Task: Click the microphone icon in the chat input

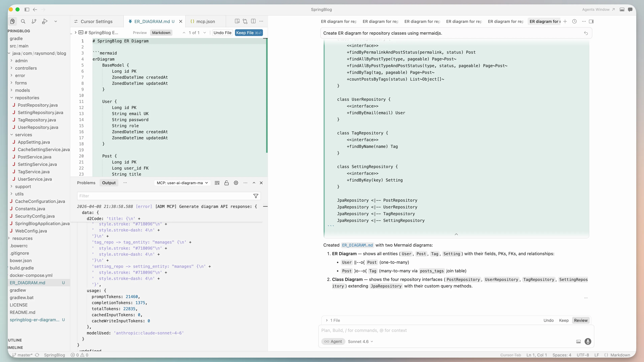Action: tap(588, 341)
